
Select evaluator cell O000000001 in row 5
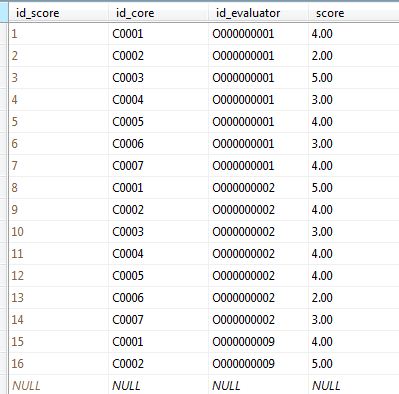click(258, 122)
